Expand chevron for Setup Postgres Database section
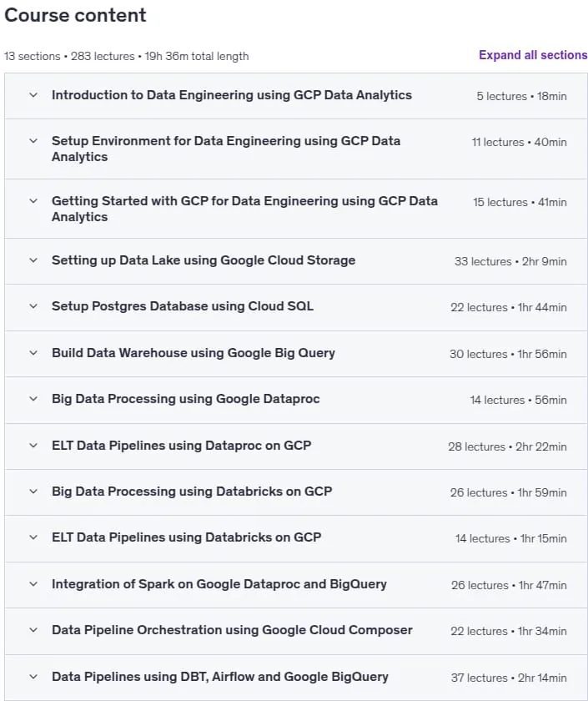This screenshot has height=701, width=588. click(33, 306)
